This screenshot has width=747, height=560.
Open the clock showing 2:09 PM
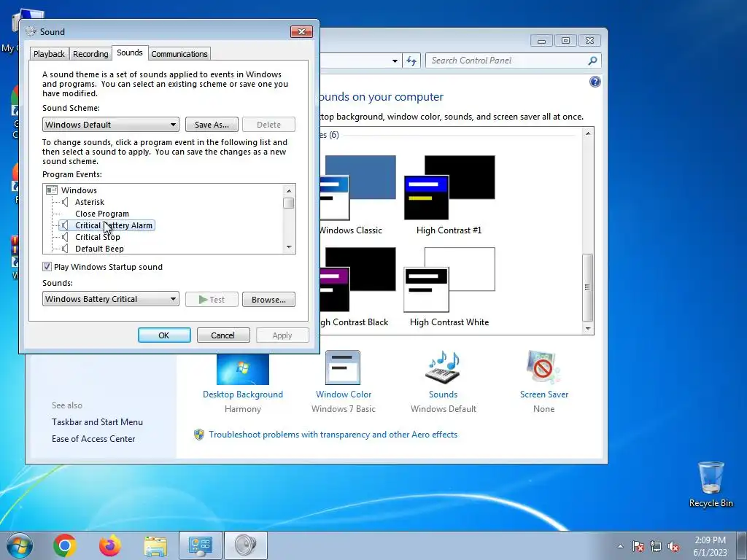pyautogui.click(x=710, y=546)
